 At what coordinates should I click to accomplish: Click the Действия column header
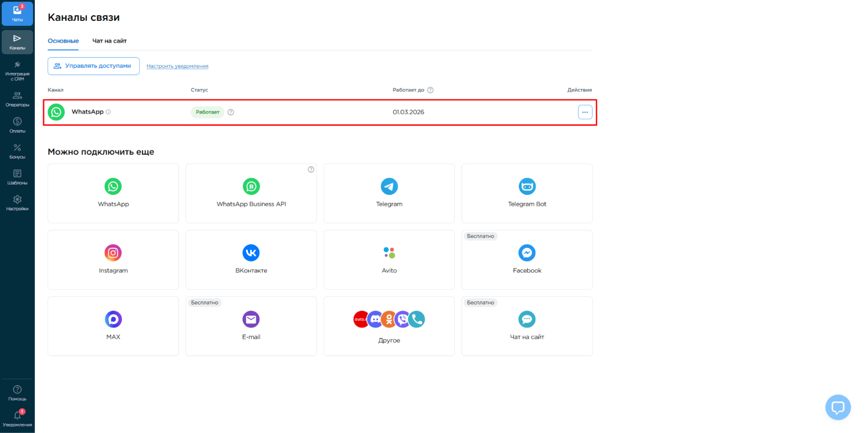(x=579, y=90)
